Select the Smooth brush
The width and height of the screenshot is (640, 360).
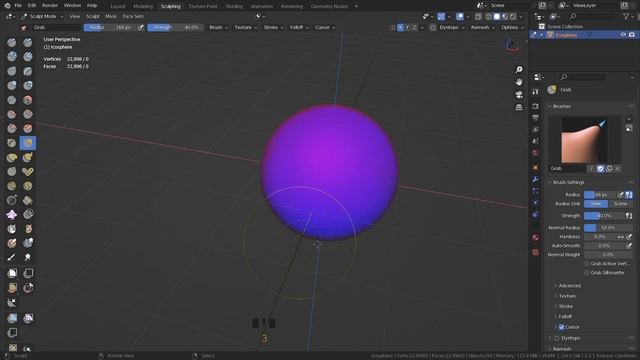(28, 100)
